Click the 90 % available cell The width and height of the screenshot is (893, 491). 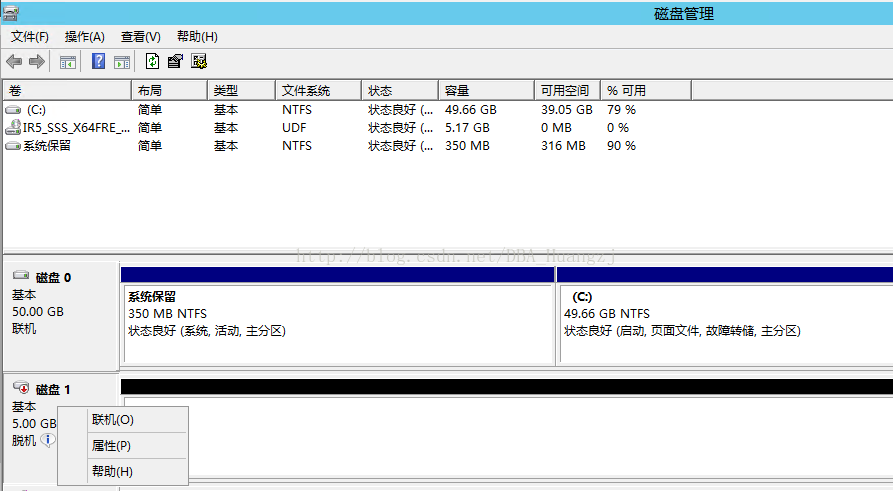[x=621, y=146]
